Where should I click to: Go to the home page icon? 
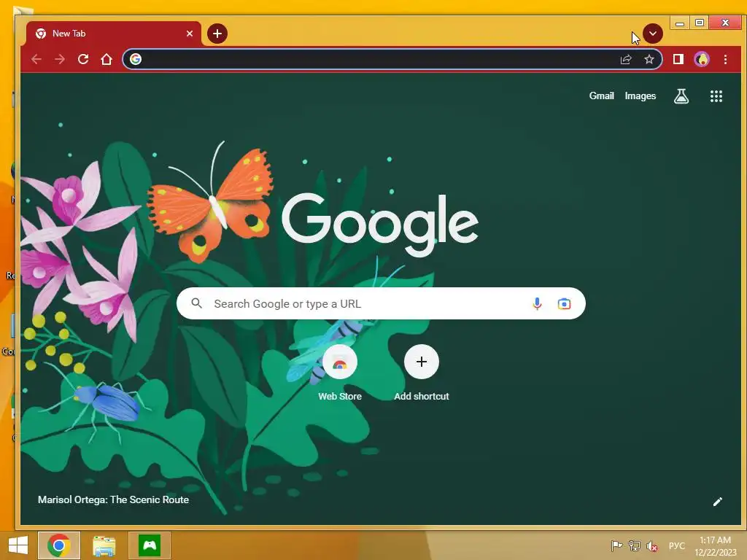coord(107,59)
